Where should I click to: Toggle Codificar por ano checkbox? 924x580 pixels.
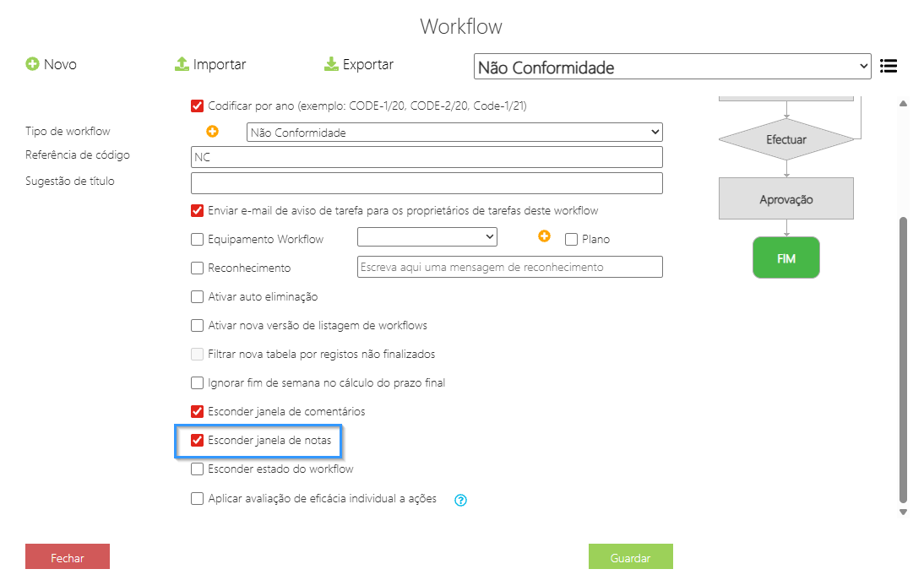[198, 106]
